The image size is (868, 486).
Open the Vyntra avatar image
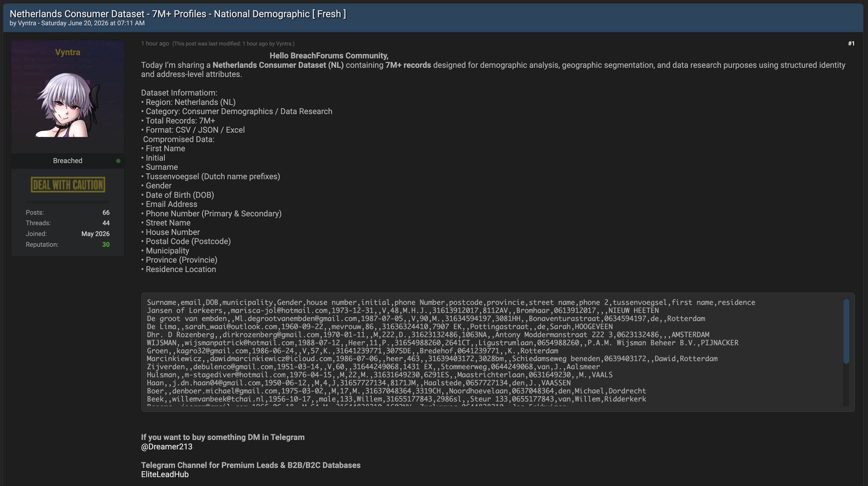tap(68, 105)
